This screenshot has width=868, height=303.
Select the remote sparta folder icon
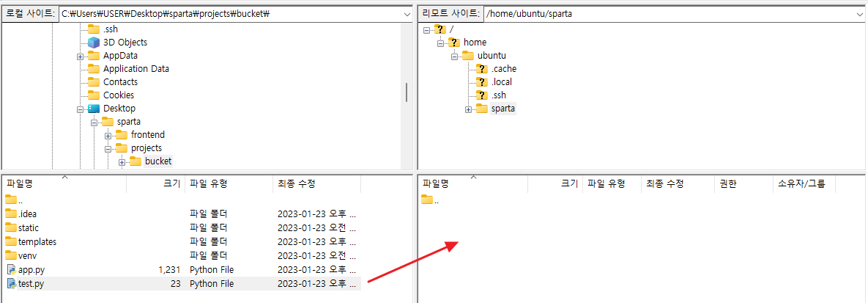tap(481, 109)
